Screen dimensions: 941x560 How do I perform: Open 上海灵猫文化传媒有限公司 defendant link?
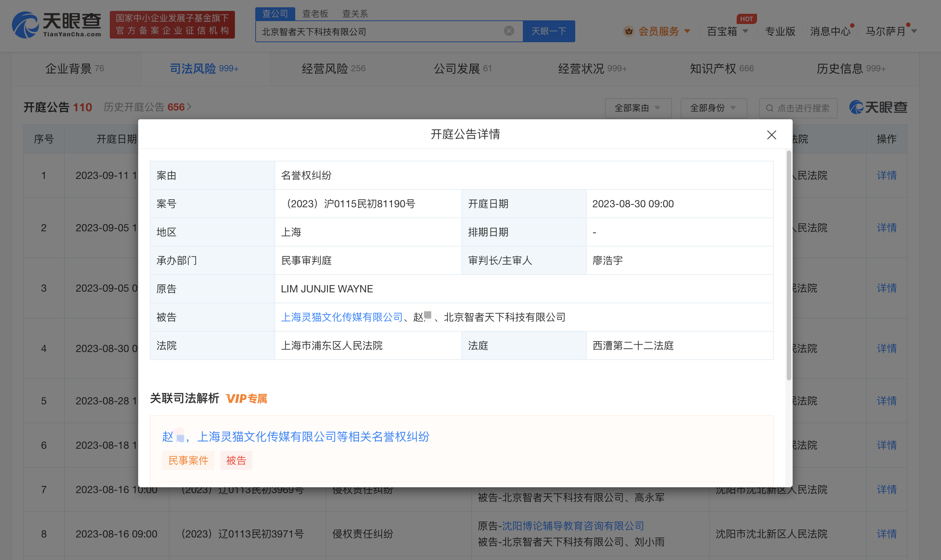(342, 317)
